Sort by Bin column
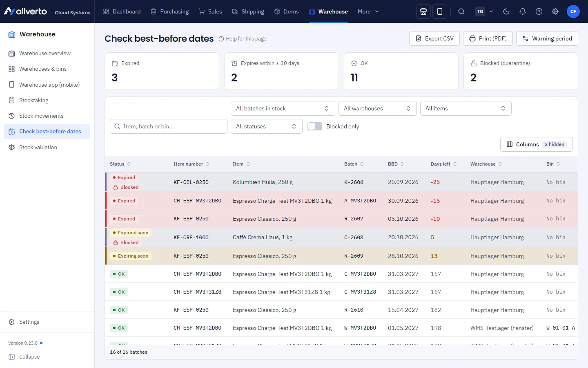Viewport: 588px width, 368px height. (553, 164)
